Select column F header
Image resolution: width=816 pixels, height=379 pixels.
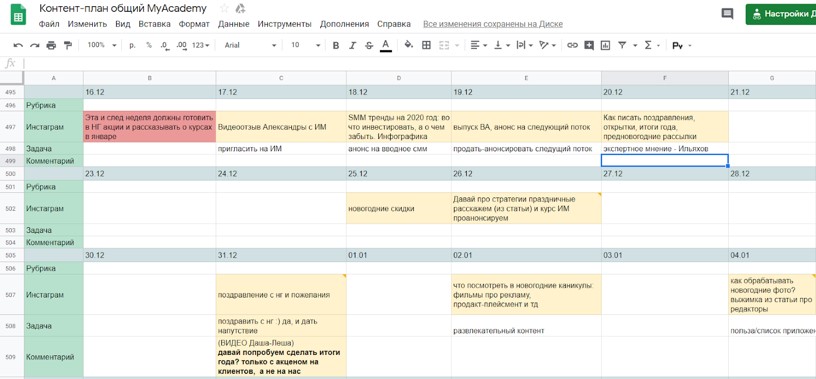click(665, 78)
